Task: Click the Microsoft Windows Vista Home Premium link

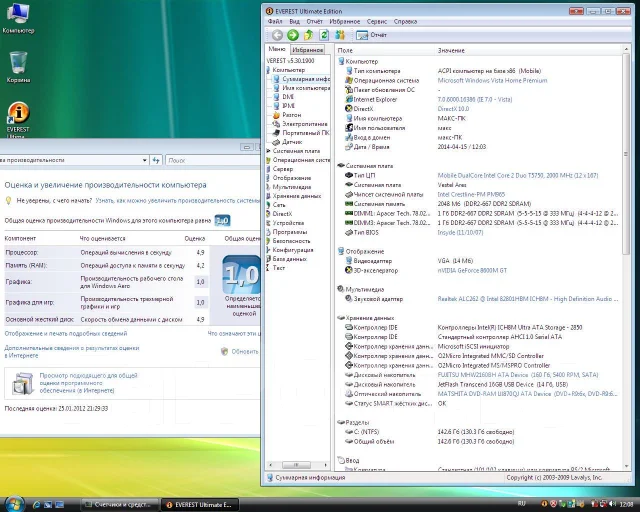Action: click(x=492, y=80)
